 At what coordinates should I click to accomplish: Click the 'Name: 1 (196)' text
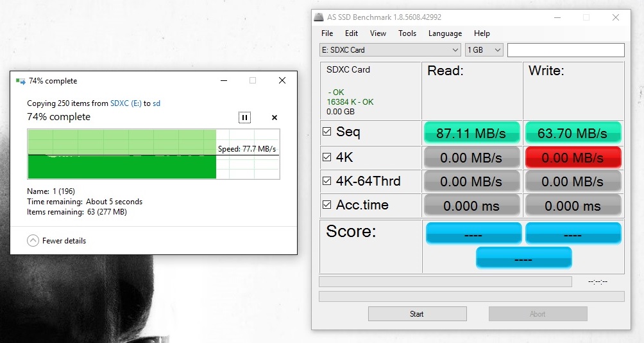51,191
